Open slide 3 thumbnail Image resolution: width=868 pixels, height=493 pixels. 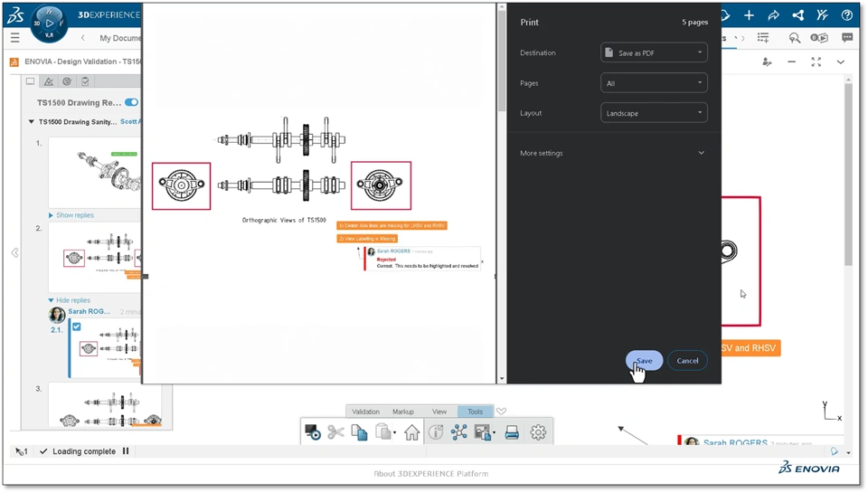[x=105, y=405]
